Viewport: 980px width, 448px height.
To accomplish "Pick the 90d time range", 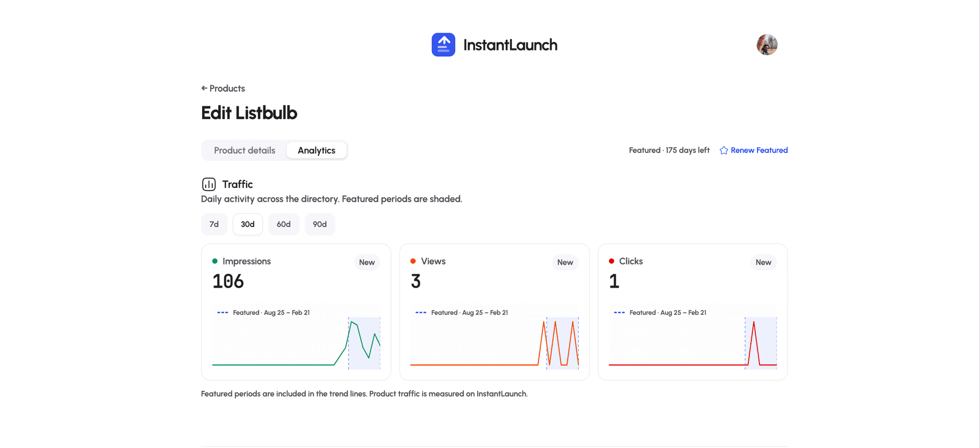I will 320,224.
